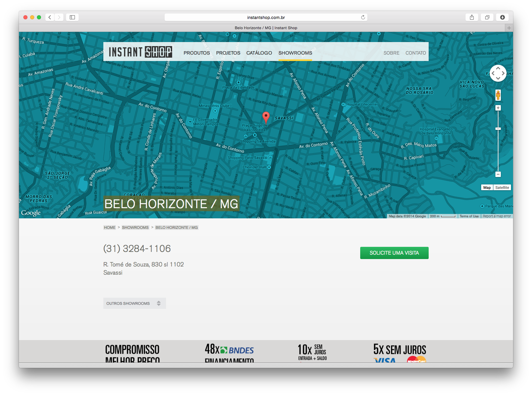
Task: Go forward with Safari's forward arrow
Action: [x=59, y=17]
